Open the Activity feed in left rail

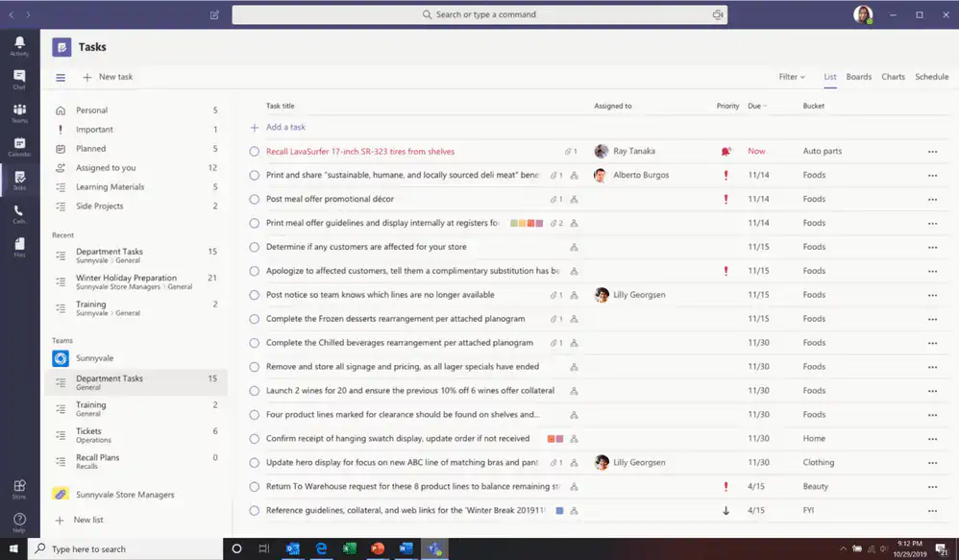pos(19,45)
